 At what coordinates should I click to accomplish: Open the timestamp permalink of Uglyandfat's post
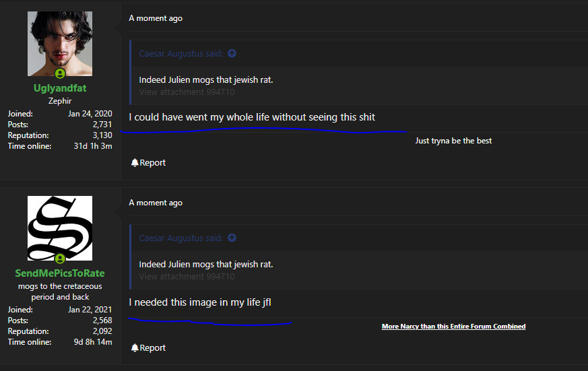156,18
